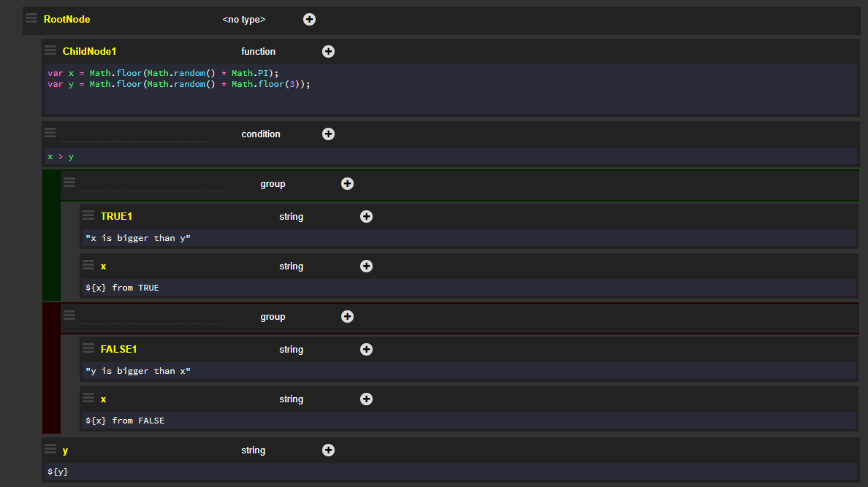Click the condition row drag handle

[x=50, y=132]
